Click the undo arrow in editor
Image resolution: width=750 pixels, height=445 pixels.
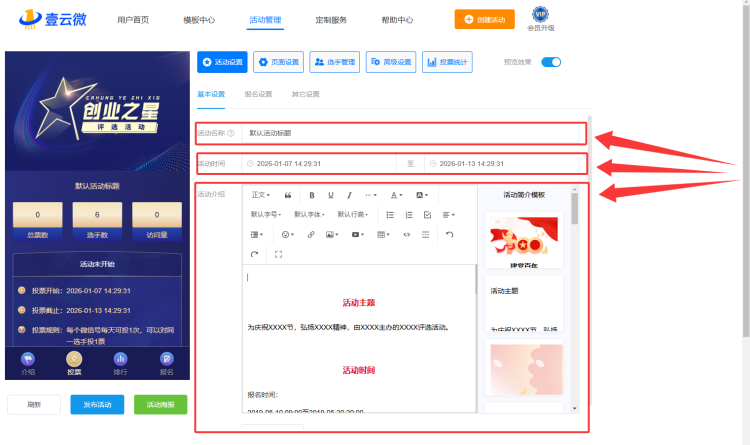click(x=449, y=234)
